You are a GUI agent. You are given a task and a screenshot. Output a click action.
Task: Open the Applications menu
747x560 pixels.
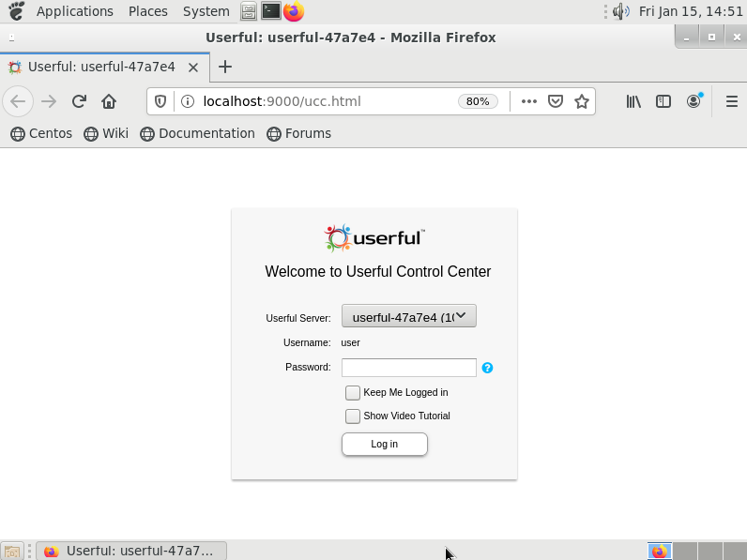pos(74,11)
